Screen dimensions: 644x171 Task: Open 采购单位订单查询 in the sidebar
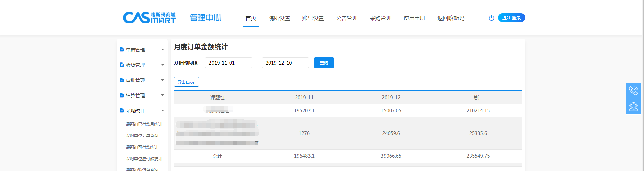[x=142, y=136]
